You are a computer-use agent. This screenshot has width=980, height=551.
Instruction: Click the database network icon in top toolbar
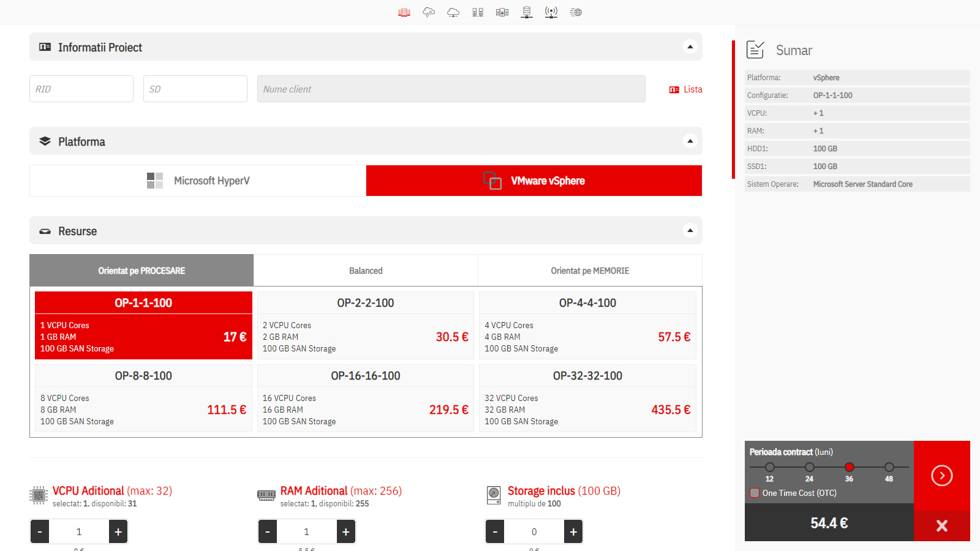(527, 12)
